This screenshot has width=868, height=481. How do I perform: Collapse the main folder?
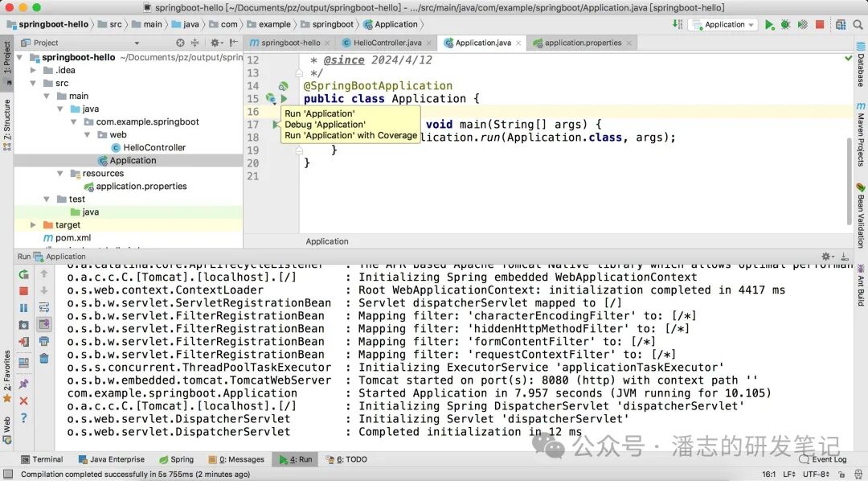click(47, 96)
